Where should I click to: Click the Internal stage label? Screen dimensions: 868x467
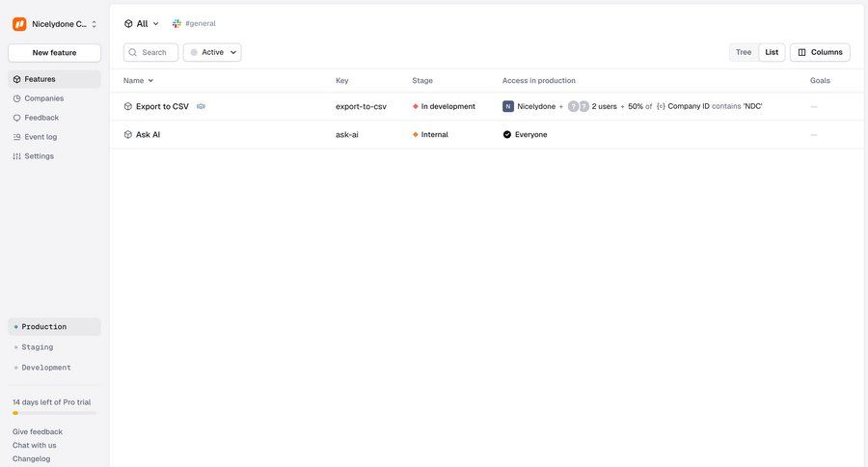(435, 135)
